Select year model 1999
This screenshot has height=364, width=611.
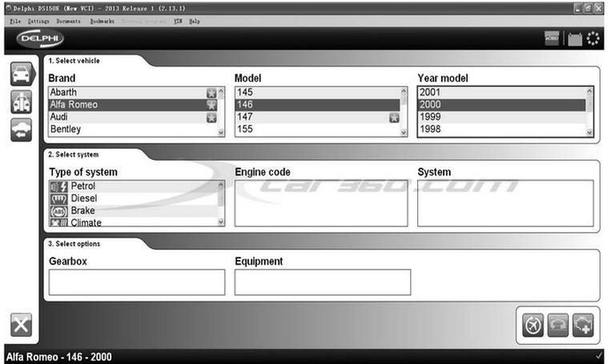[x=502, y=117]
